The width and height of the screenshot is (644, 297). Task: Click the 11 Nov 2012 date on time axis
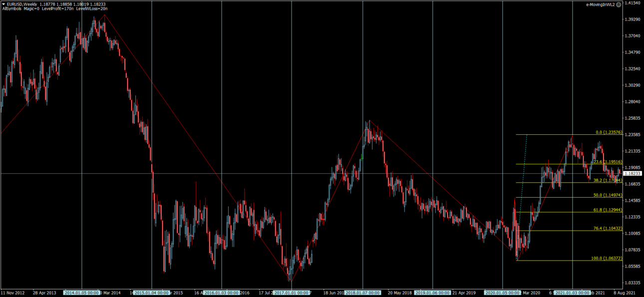coord(12,293)
